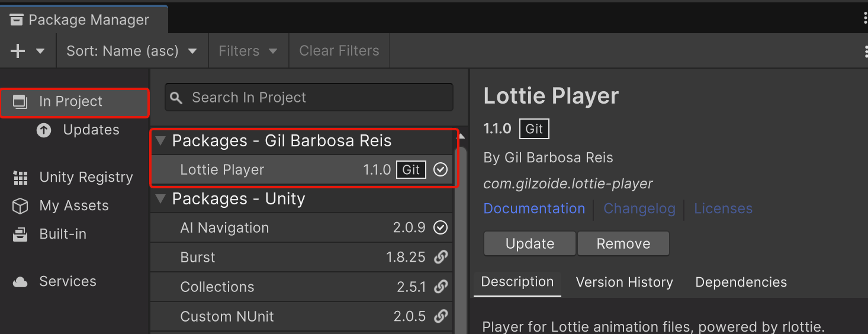Click the Lottie Player installed checkmark icon
Screen dimensions: 868x334
(x=441, y=170)
